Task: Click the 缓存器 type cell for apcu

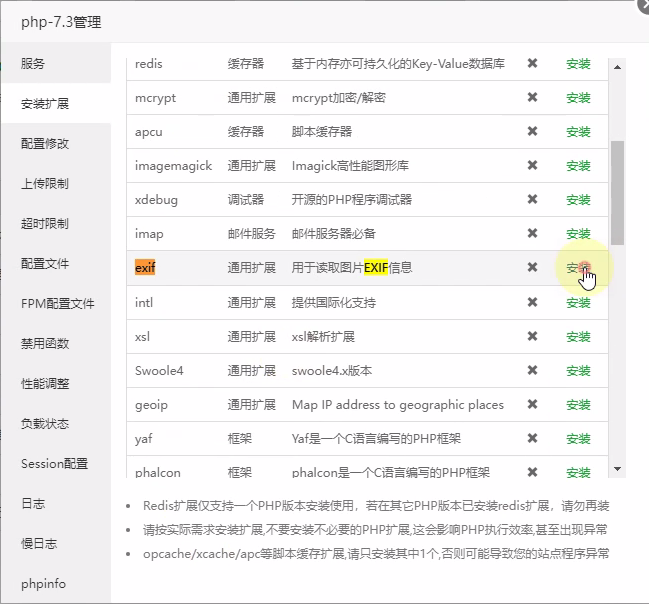Action: [x=246, y=132]
